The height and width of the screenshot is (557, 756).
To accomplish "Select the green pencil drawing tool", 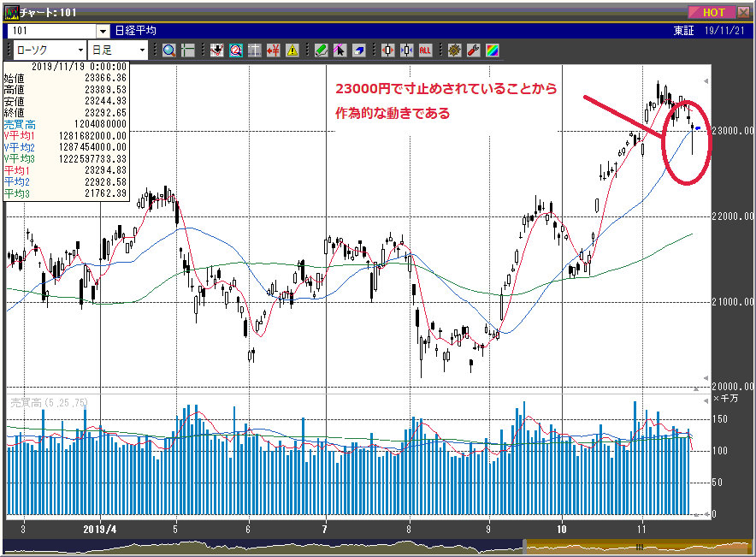I will pyautogui.click(x=321, y=50).
